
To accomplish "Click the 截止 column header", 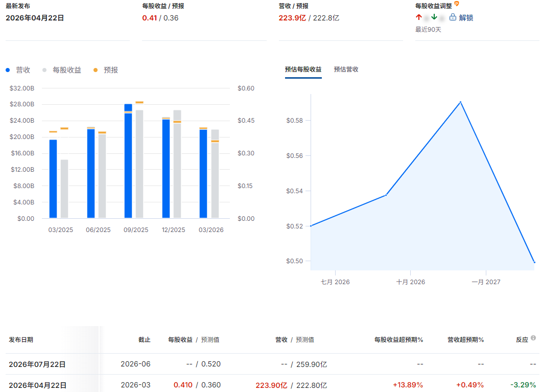I will click(x=145, y=340).
